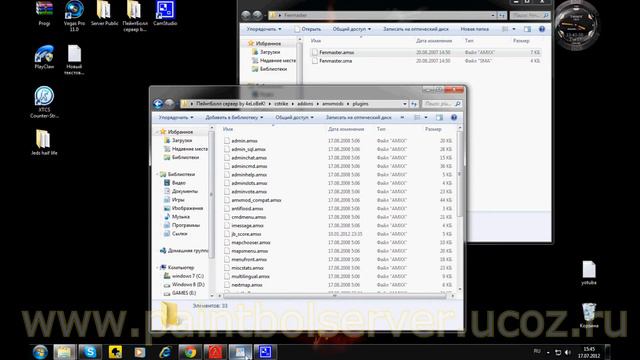Open the Progi desktop shortcut
Screen dimensions: 640x360
44,13
